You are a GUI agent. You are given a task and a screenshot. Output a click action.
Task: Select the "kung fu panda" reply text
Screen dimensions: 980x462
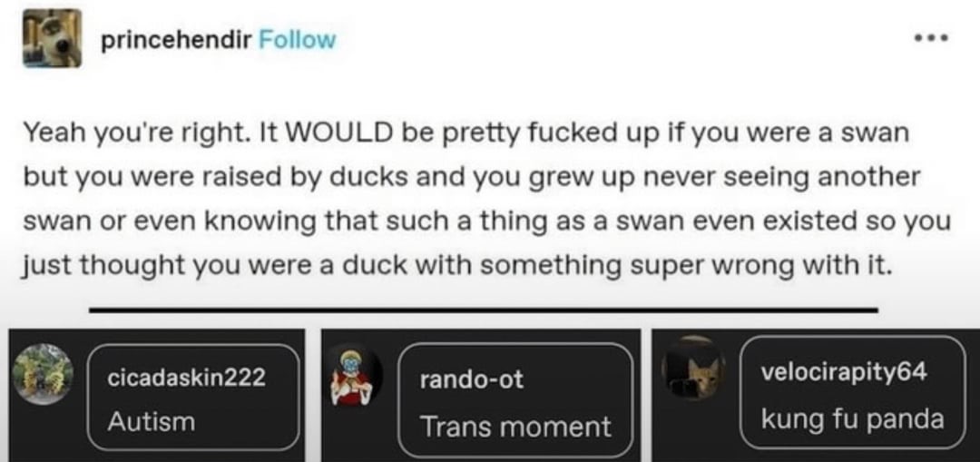pos(852,418)
